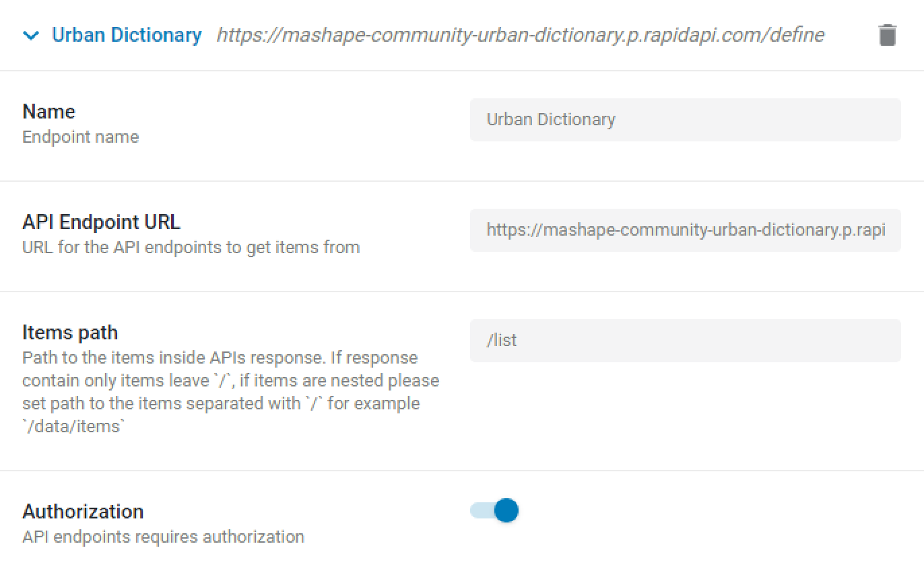Viewport: 924px width, 575px height.
Task: Click the bold Items path label
Action: [x=70, y=332]
